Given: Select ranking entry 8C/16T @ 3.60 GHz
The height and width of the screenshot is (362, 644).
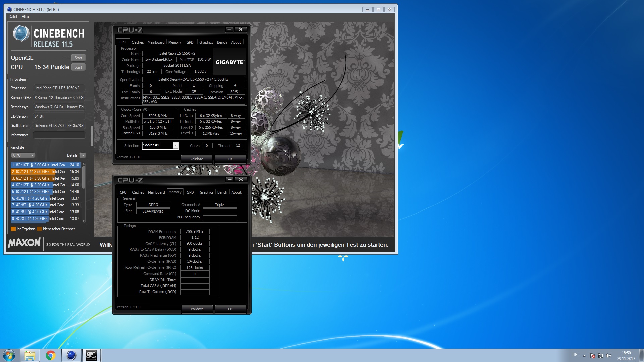Looking at the screenshot, I should [46, 165].
